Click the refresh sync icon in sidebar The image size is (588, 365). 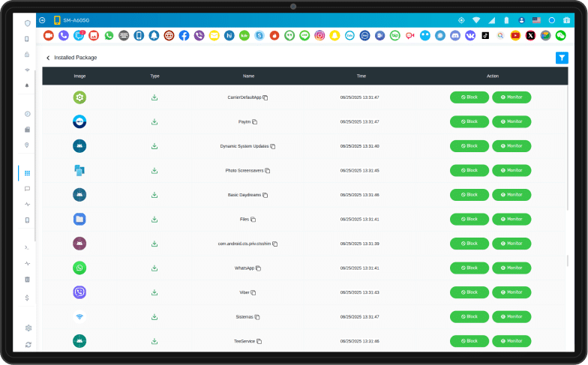coord(28,345)
